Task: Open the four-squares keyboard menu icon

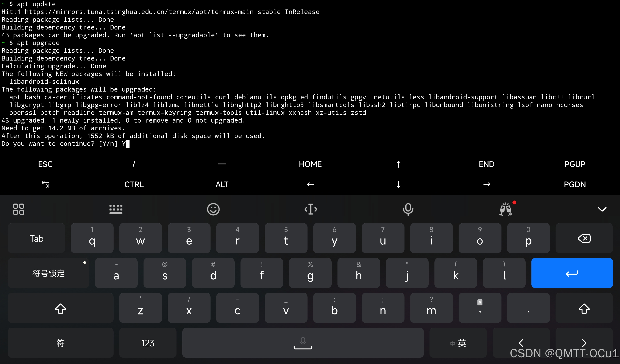Action: (x=19, y=209)
